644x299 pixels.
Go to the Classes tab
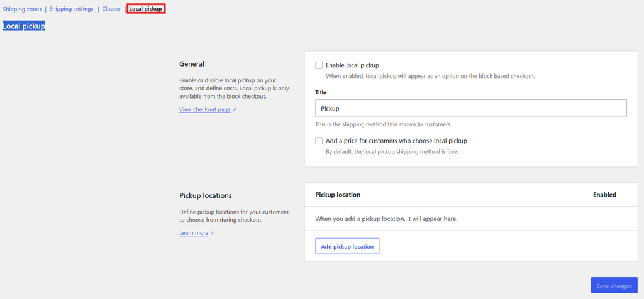(x=111, y=9)
